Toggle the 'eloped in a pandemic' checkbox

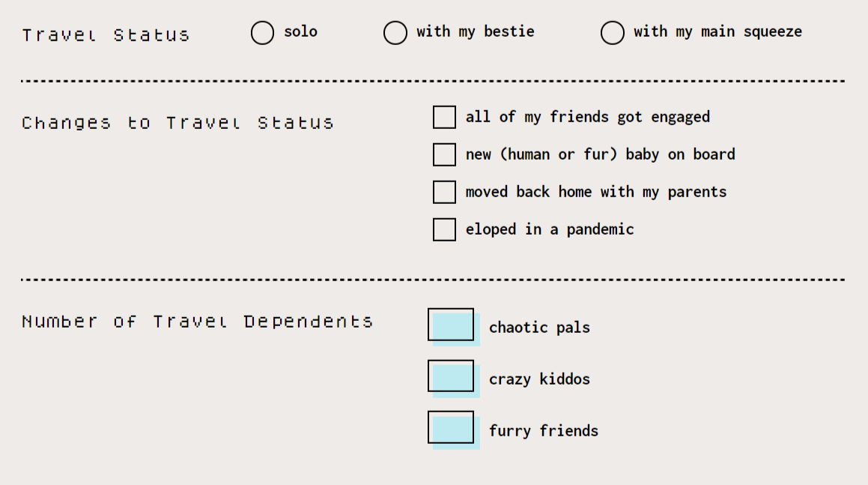[444, 229]
